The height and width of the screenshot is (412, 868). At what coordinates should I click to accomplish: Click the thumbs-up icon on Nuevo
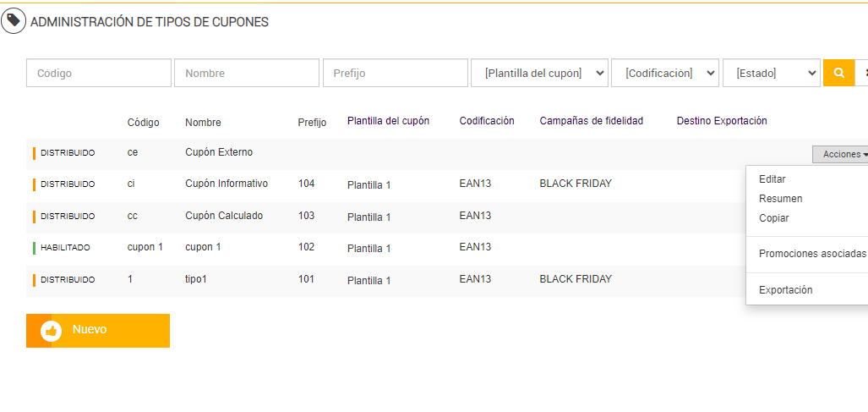[51, 331]
